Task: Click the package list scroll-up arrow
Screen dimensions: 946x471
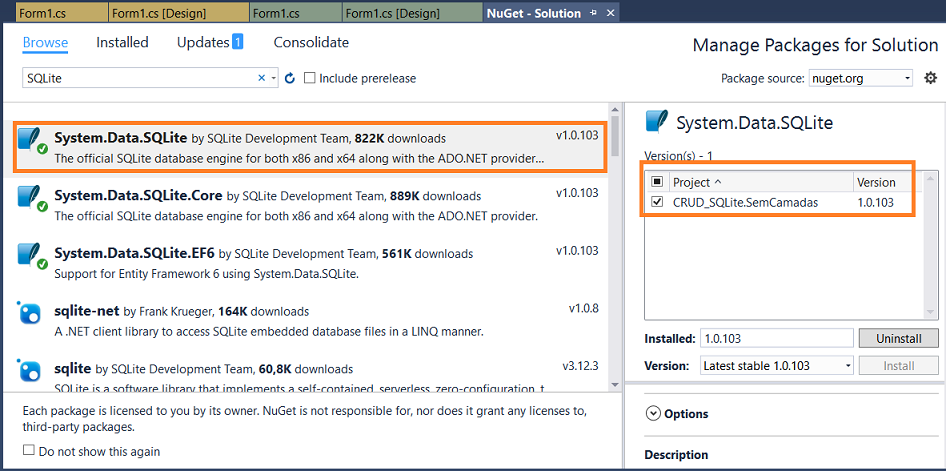Action: [615, 109]
